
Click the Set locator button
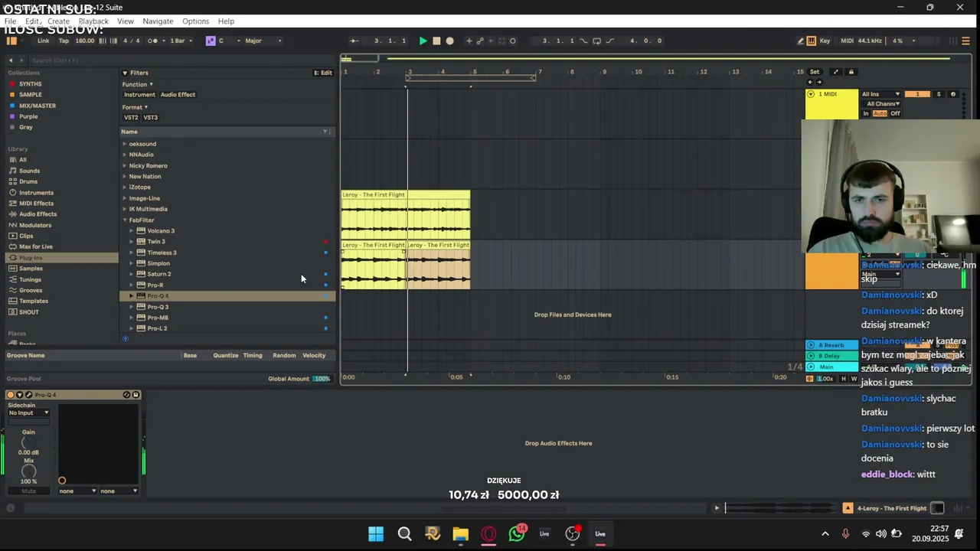click(815, 72)
